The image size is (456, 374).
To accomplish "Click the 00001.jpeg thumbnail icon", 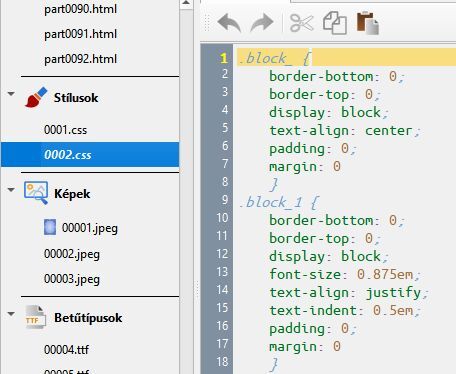I will pos(50,227).
